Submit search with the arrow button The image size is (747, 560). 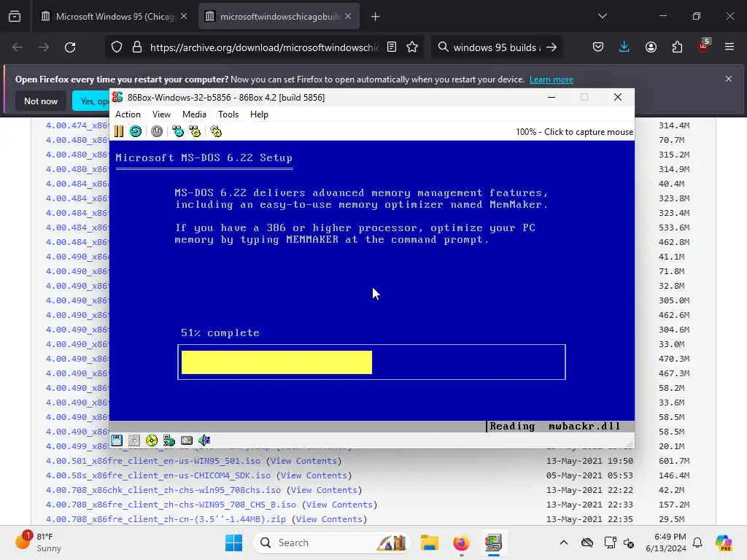[551, 47]
